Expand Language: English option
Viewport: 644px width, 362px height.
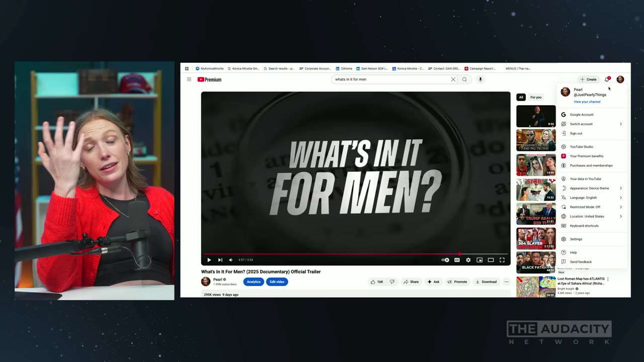[593, 198]
